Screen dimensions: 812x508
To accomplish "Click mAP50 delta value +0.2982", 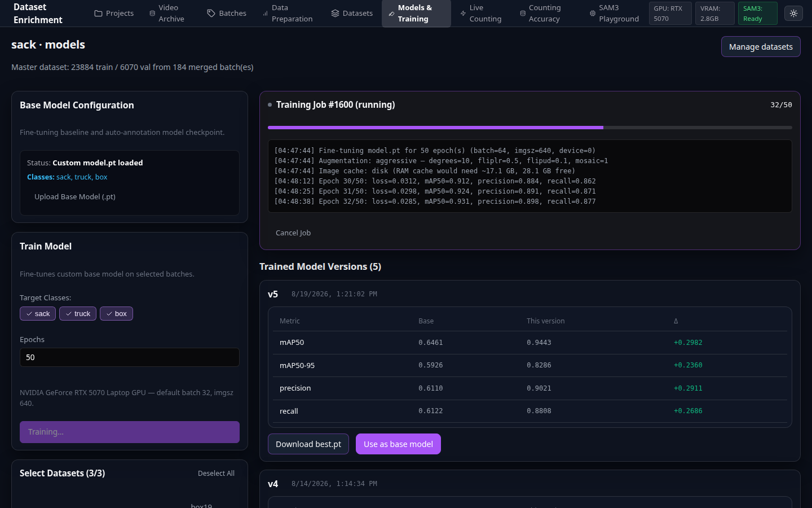I will click(x=688, y=343).
